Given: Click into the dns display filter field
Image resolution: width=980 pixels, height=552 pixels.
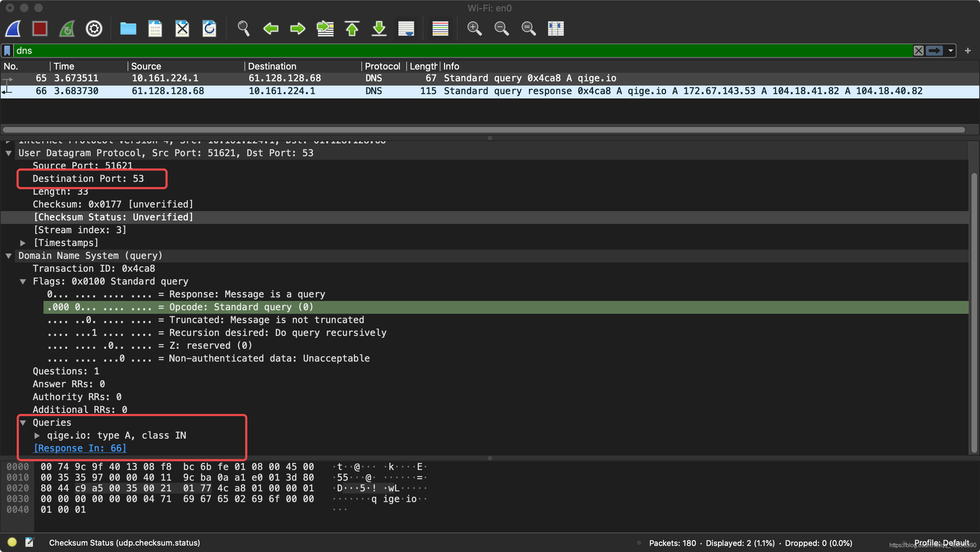Looking at the screenshot, I should 463,51.
